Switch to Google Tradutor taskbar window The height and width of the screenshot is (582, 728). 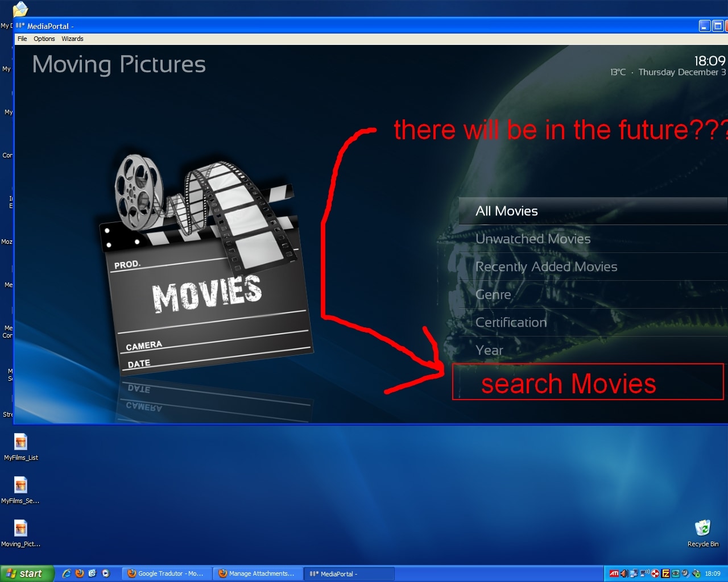tap(166, 573)
